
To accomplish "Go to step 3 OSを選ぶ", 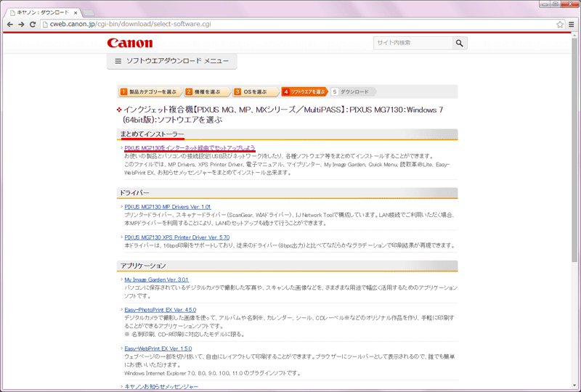I will 256,92.
